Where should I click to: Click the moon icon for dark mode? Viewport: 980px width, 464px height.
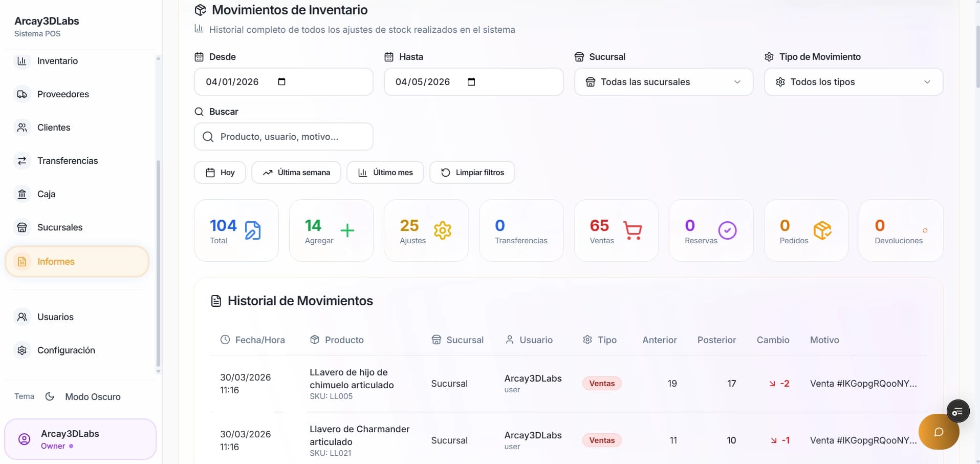tap(50, 396)
